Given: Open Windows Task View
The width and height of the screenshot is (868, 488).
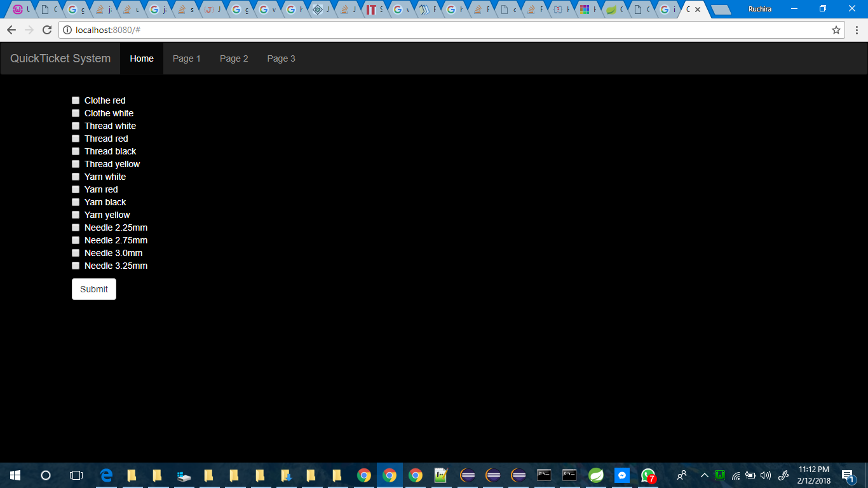Looking at the screenshot, I should point(76,475).
